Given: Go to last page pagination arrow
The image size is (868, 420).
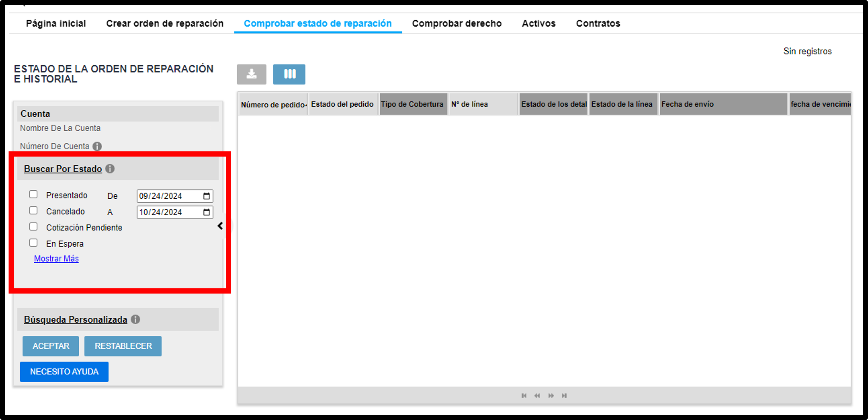Looking at the screenshot, I should pos(564,395).
